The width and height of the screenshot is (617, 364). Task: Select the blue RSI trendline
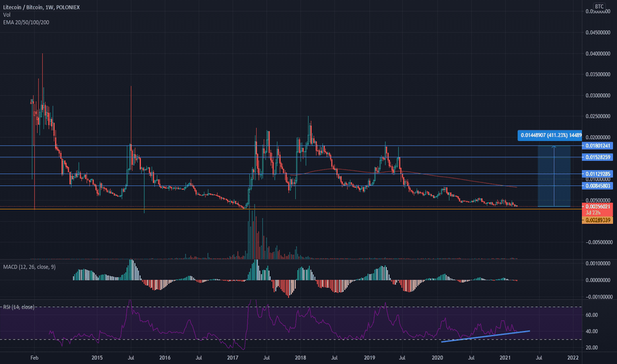(x=485, y=336)
